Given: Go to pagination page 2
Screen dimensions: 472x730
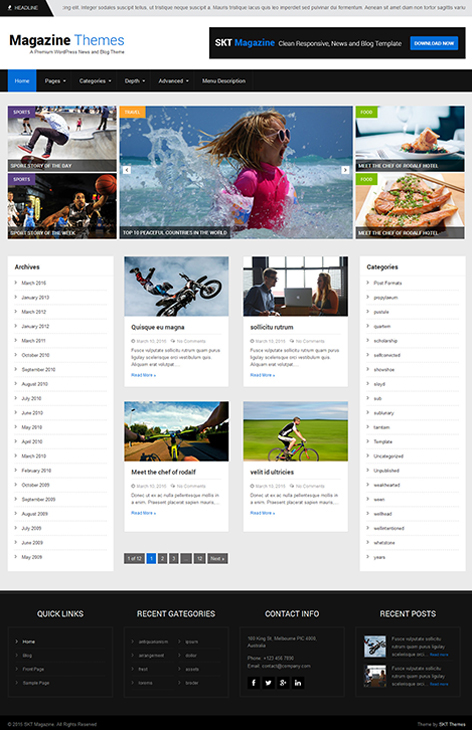Looking at the screenshot, I should pyautogui.click(x=162, y=558).
